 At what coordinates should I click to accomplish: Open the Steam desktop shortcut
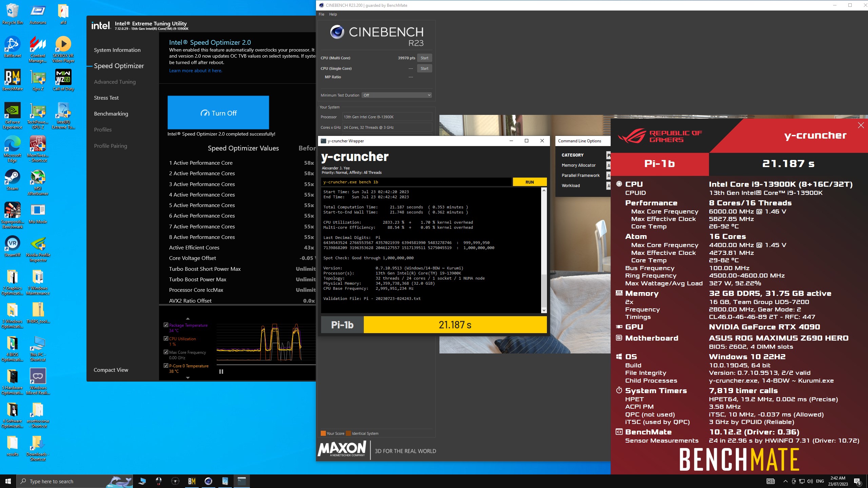[13, 180]
